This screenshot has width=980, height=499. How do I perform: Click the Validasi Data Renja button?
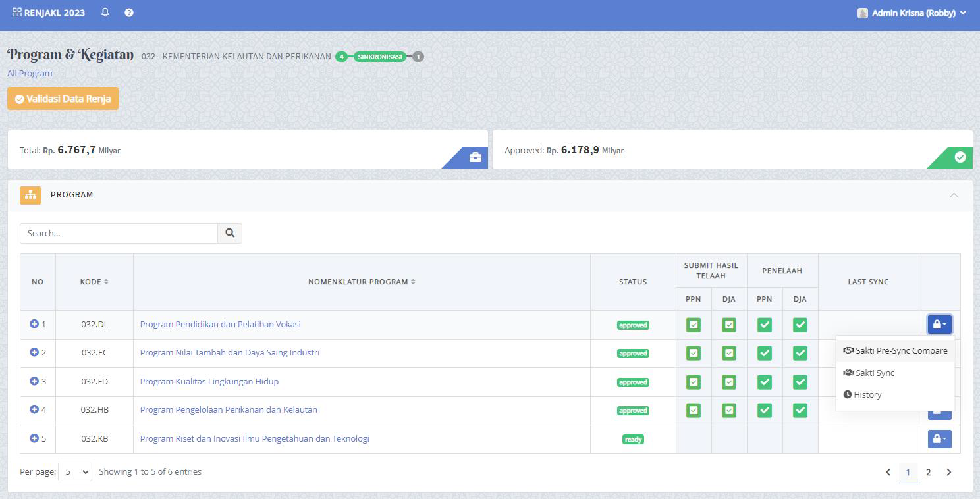63,99
